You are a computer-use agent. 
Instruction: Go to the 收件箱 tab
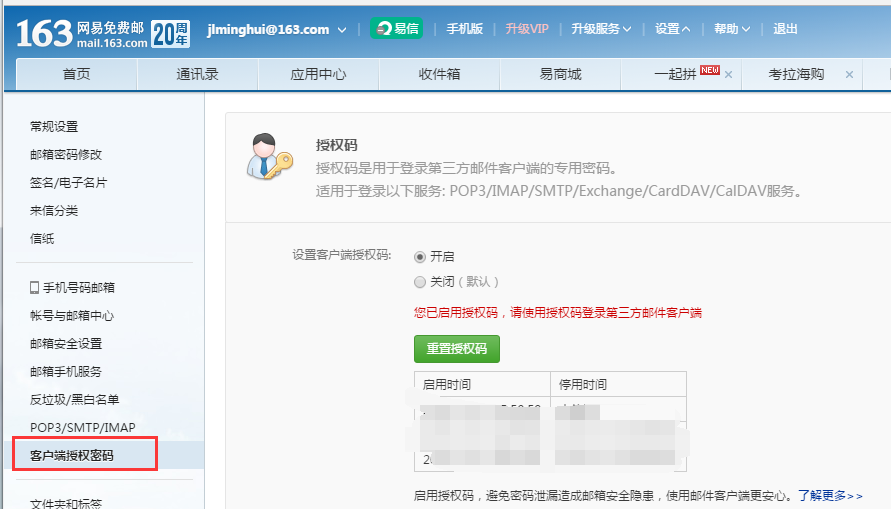(x=439, y=74)
